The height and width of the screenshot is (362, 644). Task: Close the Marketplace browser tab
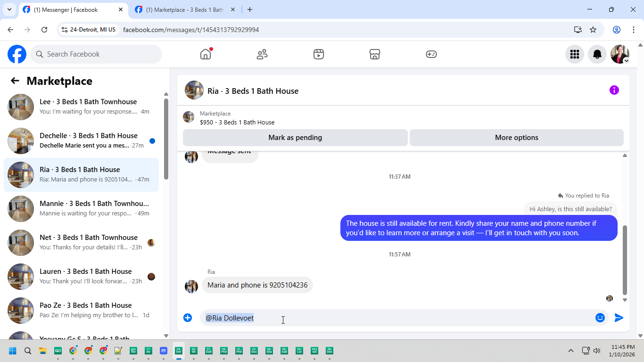pos(233,9)
